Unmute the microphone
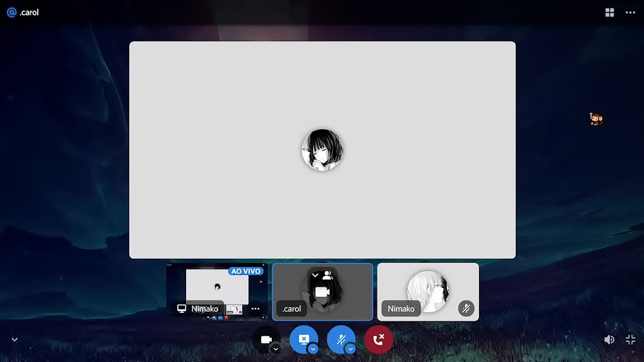The image size is (644, 362). [x=341, y=340]
